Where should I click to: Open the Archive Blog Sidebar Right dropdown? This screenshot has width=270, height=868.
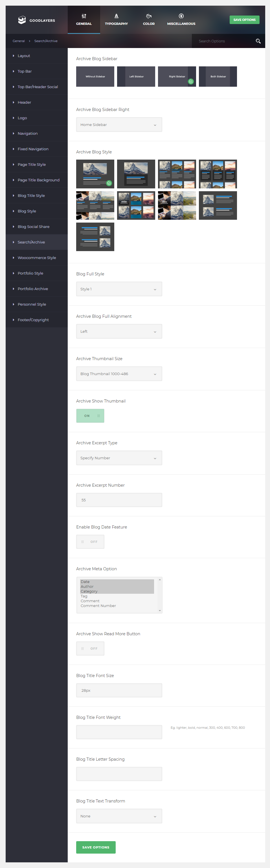coord(119,125)
